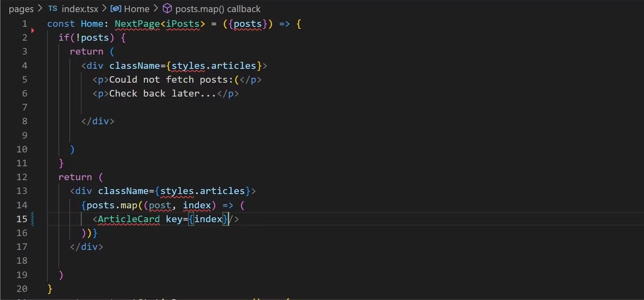Click the text 'Could not fetch posts:('
This screenshot has width=644, height=300.
click(174, 80)
